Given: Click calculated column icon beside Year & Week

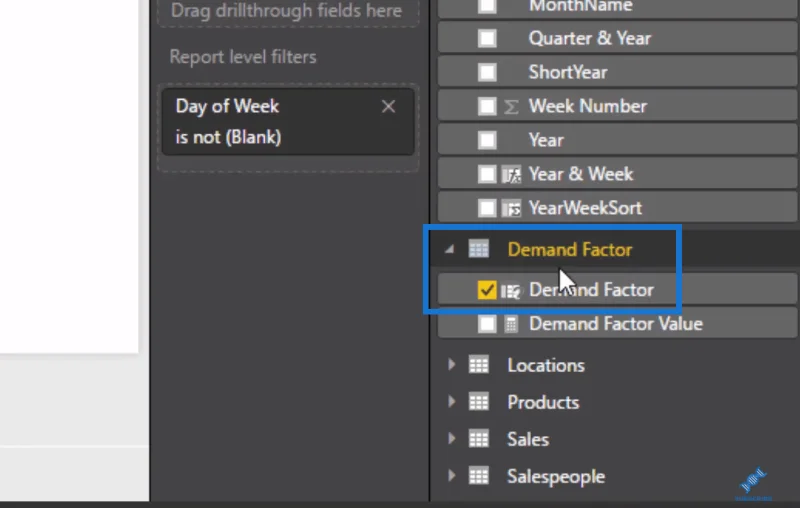Looking at the screenshot, I should point(511,174).
